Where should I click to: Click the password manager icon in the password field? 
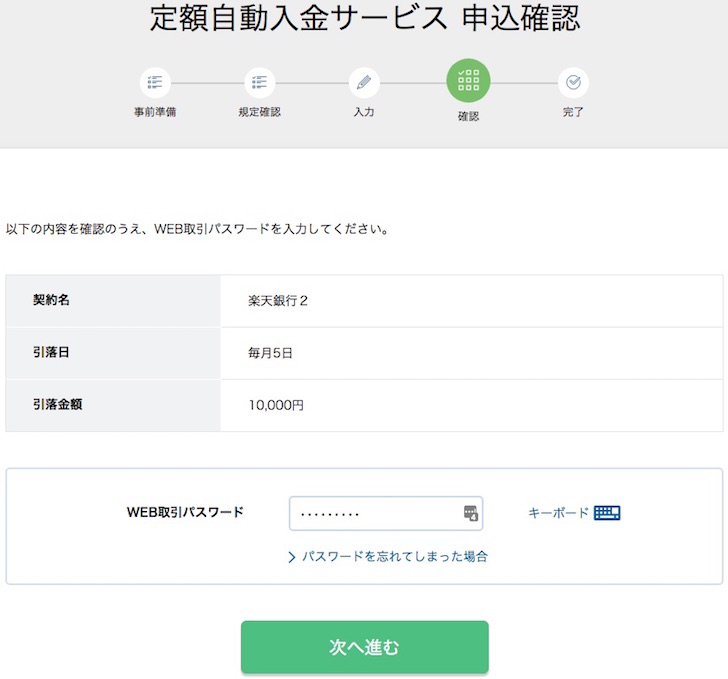471,513
